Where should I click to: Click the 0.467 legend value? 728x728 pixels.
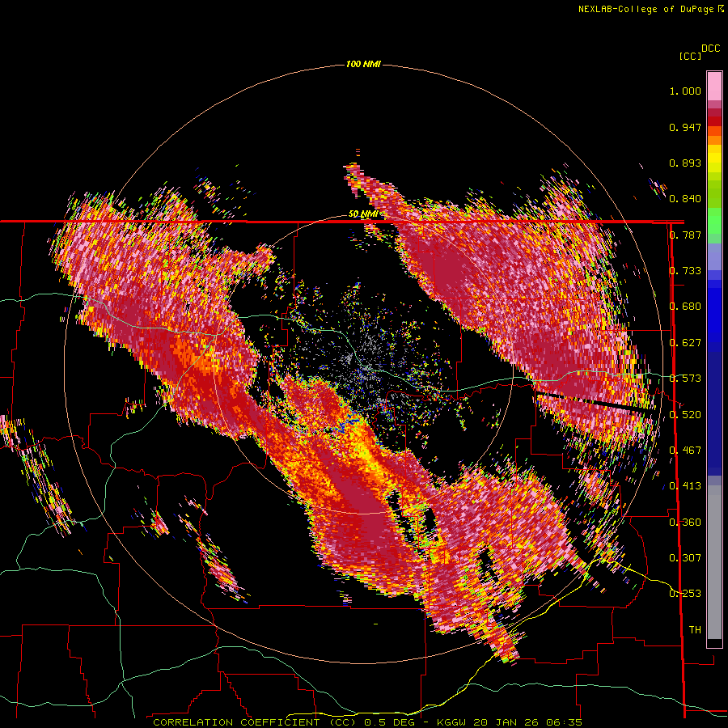pyautogui.click(x=685, y=451)
